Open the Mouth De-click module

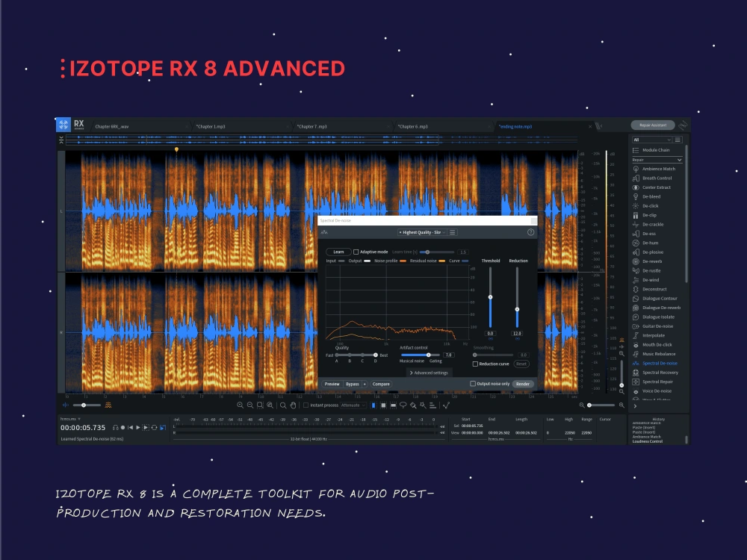[652, 345]
